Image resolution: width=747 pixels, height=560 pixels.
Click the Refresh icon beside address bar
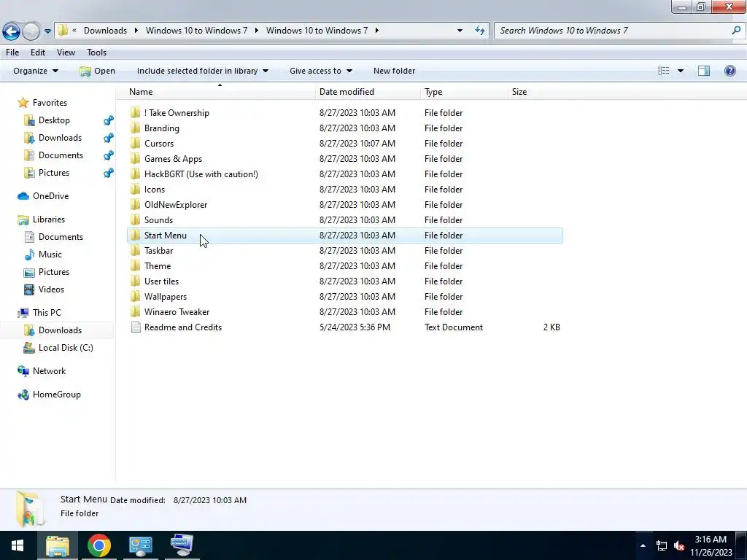coord(480,31)
